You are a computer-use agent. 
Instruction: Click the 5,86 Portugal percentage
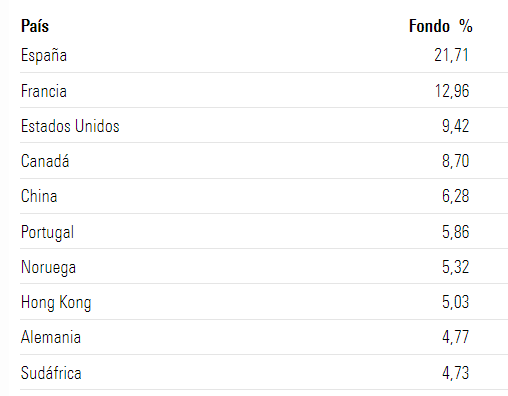456,232
